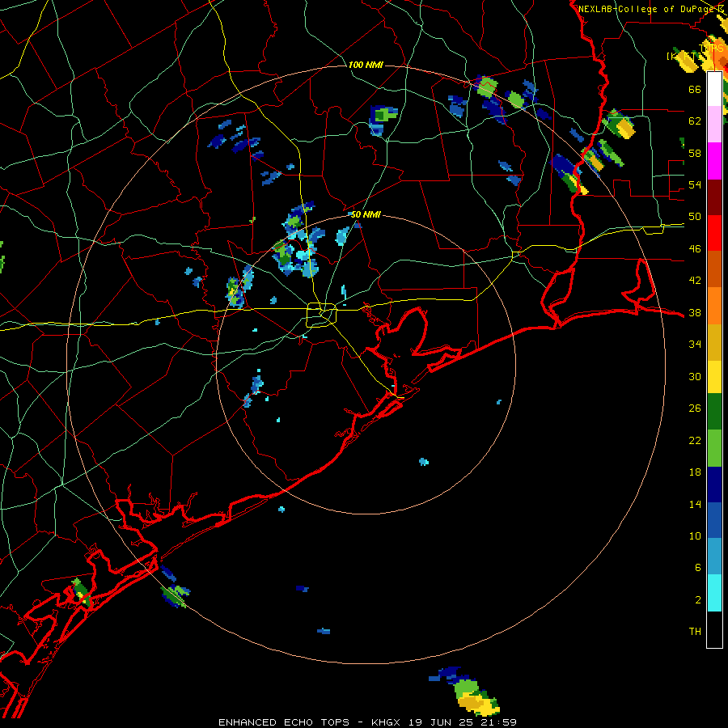Click legend value 10
Screen dimensions: 728x728
(x=695, y=535)
